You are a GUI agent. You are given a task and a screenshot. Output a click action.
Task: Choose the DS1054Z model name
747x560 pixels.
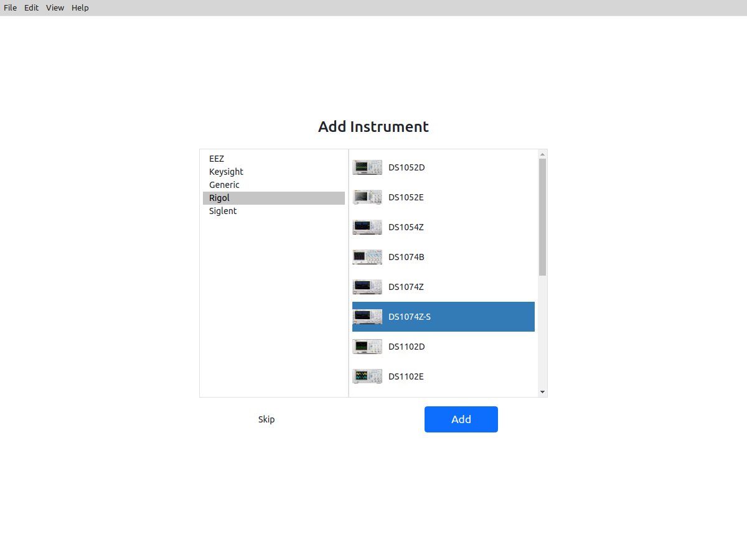pos(406,227)
